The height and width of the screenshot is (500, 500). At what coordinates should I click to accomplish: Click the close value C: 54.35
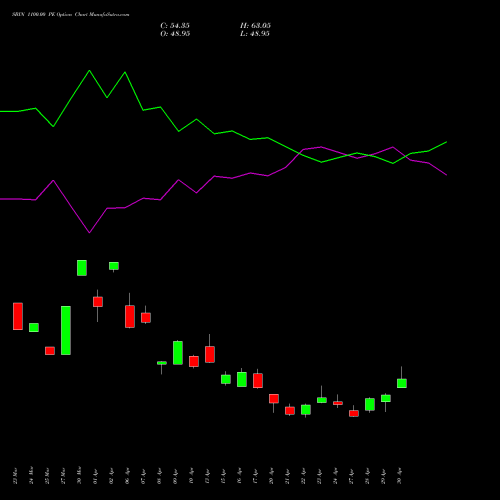click(175, 26)
